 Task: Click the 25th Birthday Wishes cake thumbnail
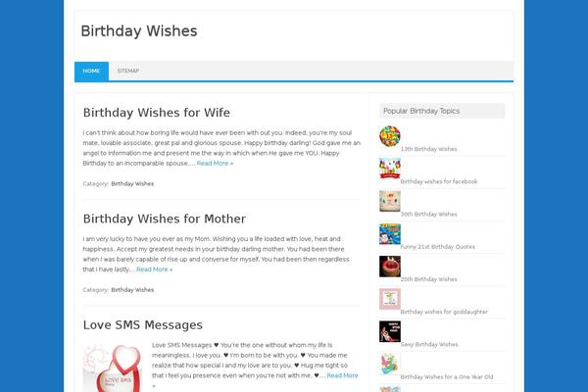(x=390, y=267)
